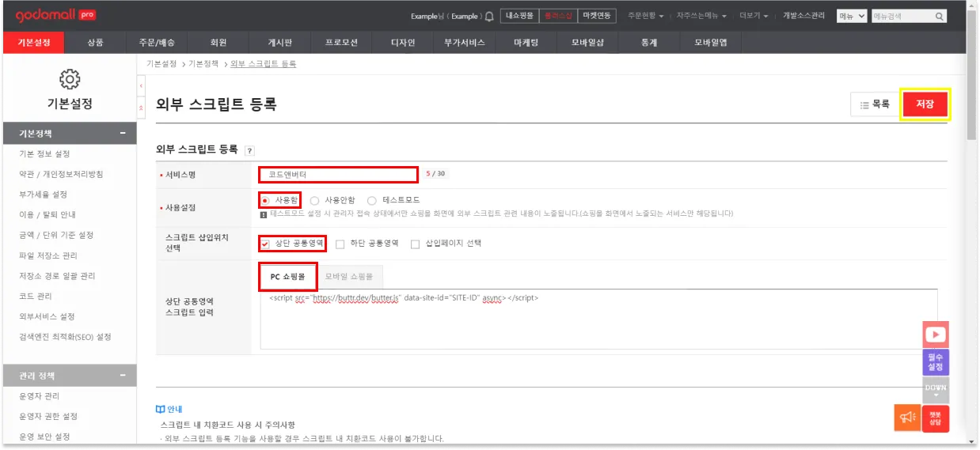The height and width of the screenshot is (450, 980).
Task: Collapse sidebar with the left arrow handle
Action: (x=141, y=85)
